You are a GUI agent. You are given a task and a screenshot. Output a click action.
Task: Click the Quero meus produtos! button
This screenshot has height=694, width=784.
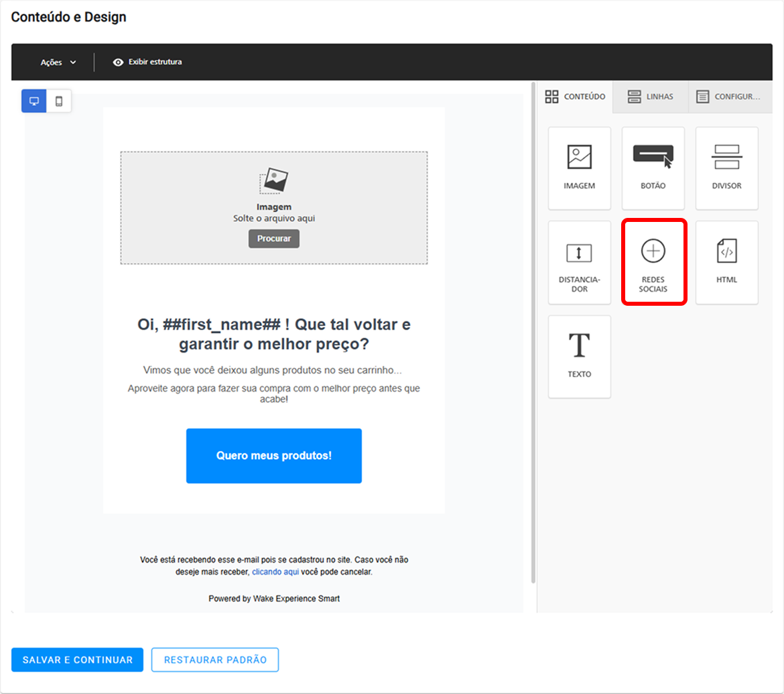(274, 456)
